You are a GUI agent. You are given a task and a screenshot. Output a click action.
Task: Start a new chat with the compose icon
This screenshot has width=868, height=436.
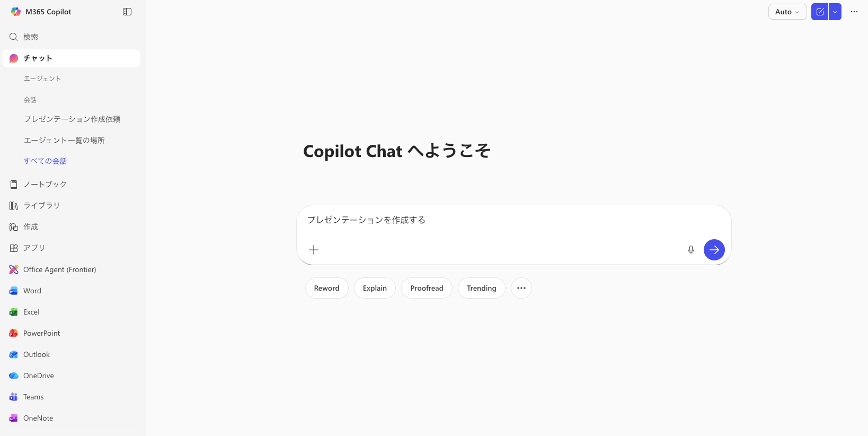point(820,12)
